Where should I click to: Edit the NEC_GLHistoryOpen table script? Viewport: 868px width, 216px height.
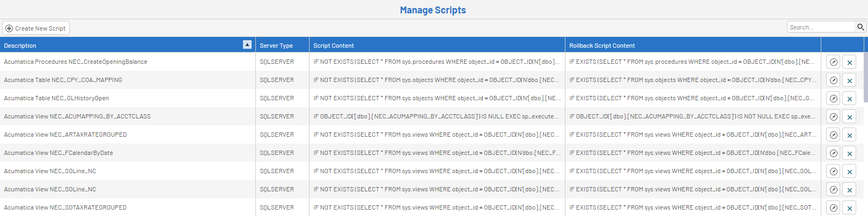click(833, 99)
